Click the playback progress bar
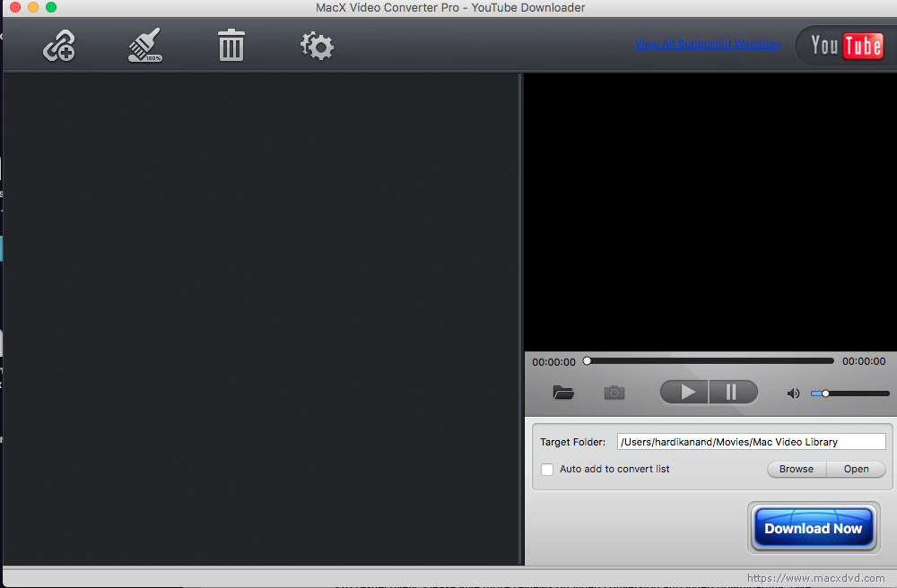The height and width of the screenshot is (588, 897). (710, 361)
